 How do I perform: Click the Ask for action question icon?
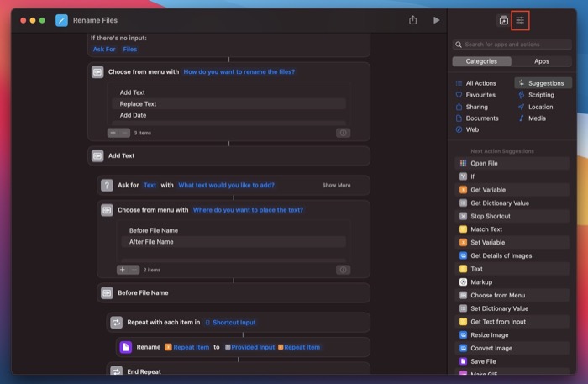click(x=107, y=185)
